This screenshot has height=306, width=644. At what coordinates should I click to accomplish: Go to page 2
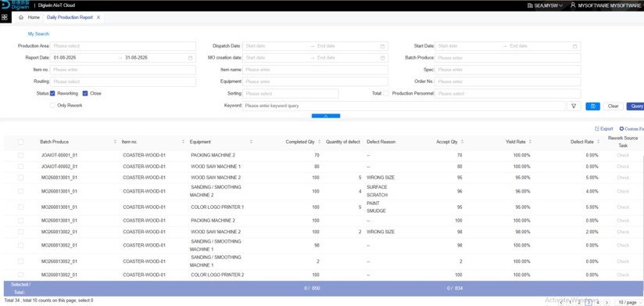[x=579, y=303]
